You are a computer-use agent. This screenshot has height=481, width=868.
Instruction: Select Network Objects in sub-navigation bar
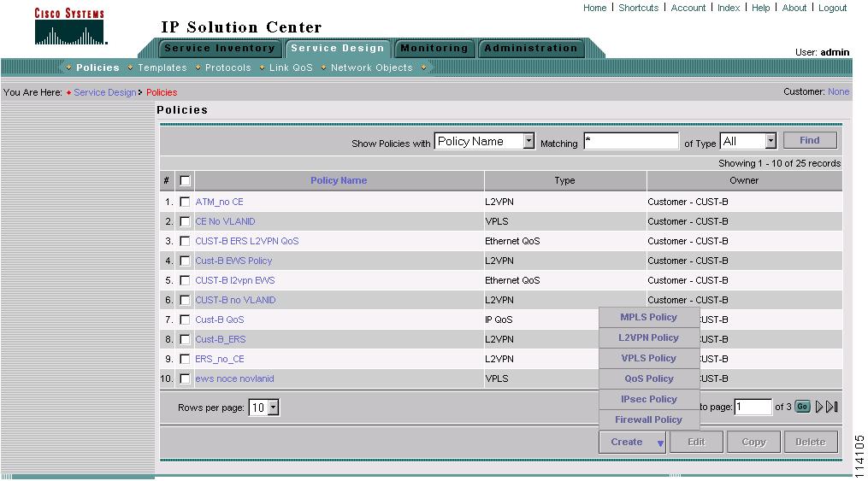(371, 67)
